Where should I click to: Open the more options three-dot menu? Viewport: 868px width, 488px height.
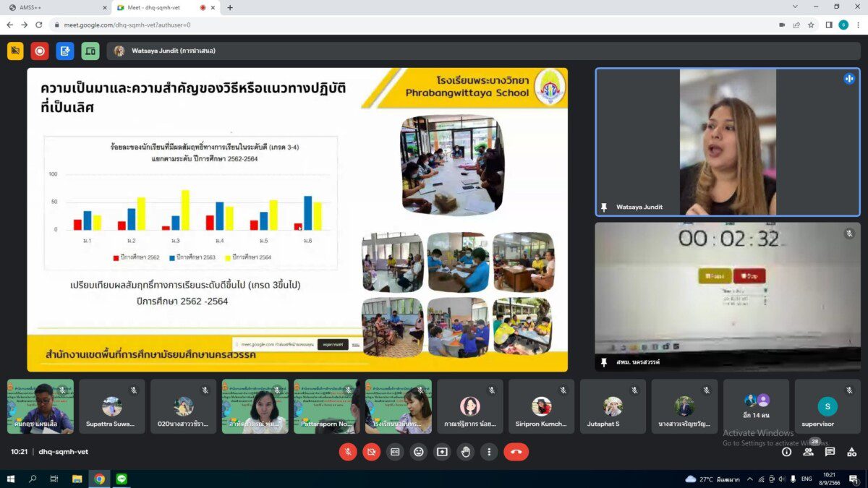489,452
